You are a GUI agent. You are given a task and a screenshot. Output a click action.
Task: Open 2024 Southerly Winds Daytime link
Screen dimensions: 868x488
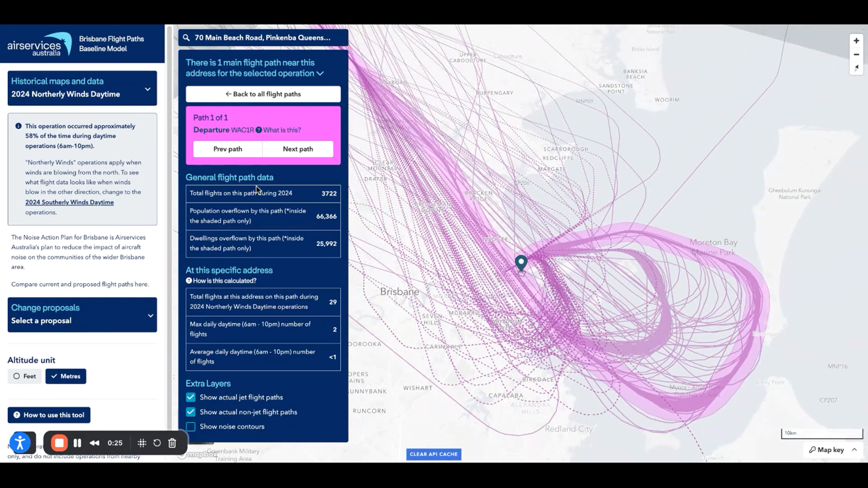tap(69, 203)
